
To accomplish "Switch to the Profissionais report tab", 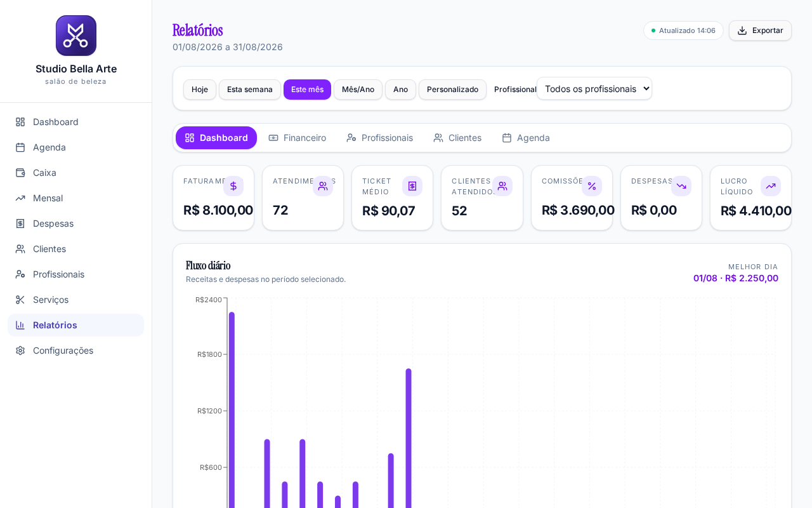I will (379, 138).
